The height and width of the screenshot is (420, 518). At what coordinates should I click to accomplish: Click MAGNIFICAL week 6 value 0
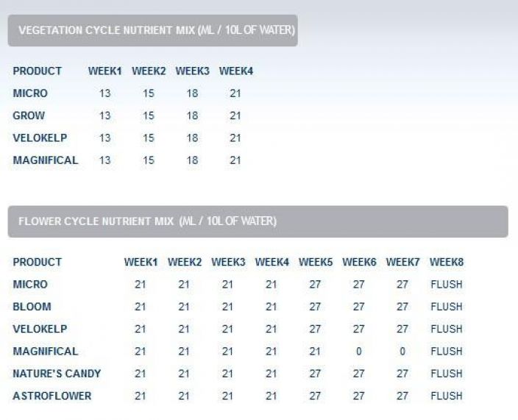coord(359,352)
